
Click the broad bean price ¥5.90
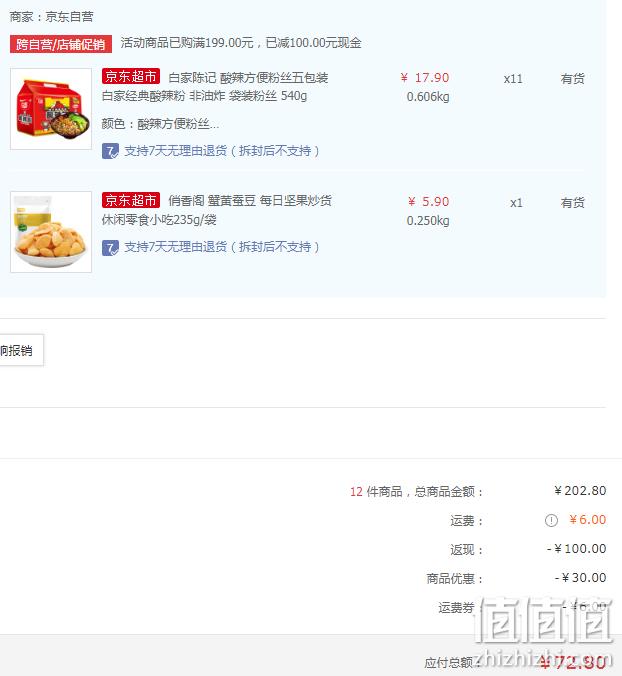point(428,202)
